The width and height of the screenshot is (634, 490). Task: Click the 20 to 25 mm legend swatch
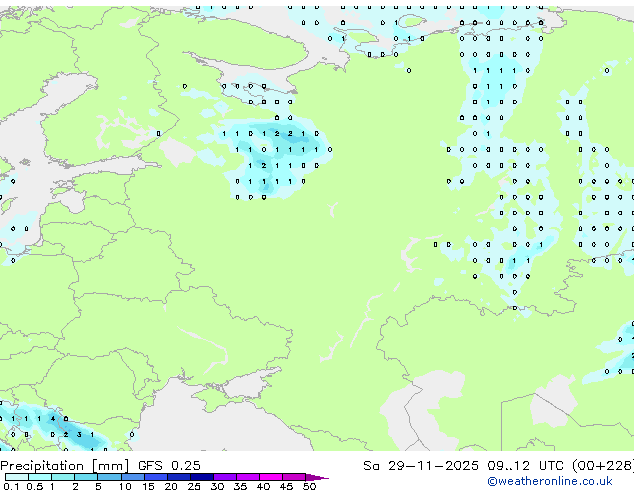point(179,477)
